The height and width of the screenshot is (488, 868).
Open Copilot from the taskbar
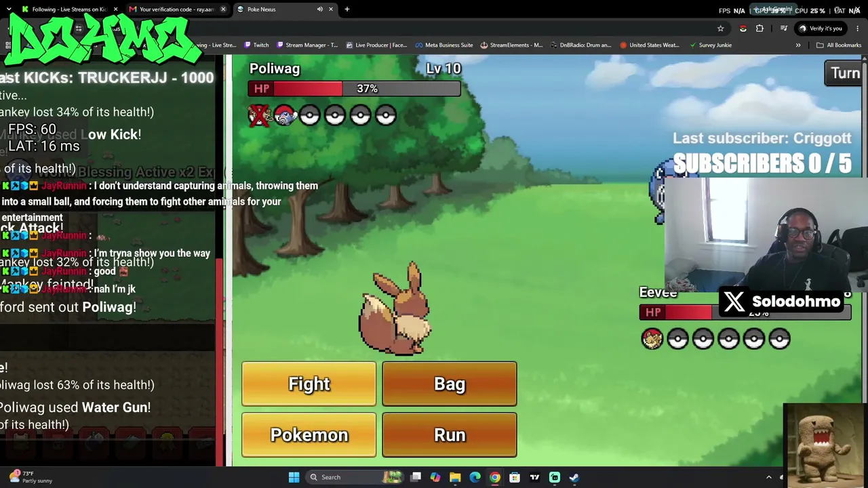pos(435,477)
